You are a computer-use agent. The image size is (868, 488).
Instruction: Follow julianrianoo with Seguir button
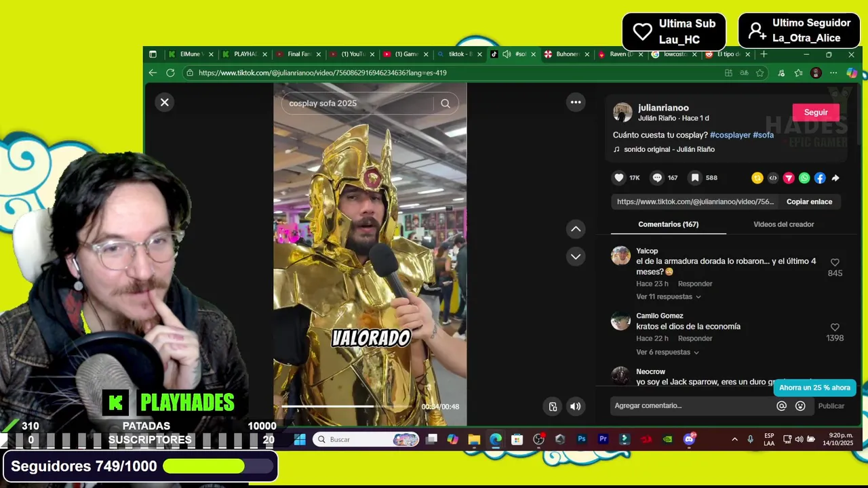[x=816, y=113]
